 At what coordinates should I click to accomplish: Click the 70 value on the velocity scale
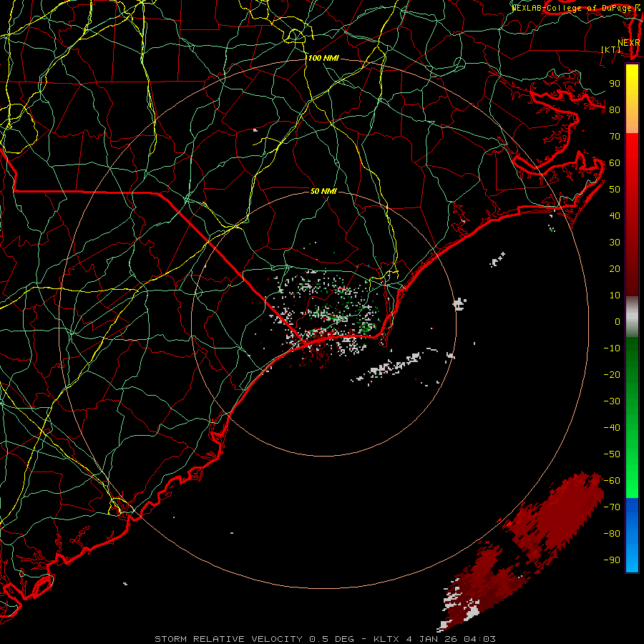click(x=615, y=137)
